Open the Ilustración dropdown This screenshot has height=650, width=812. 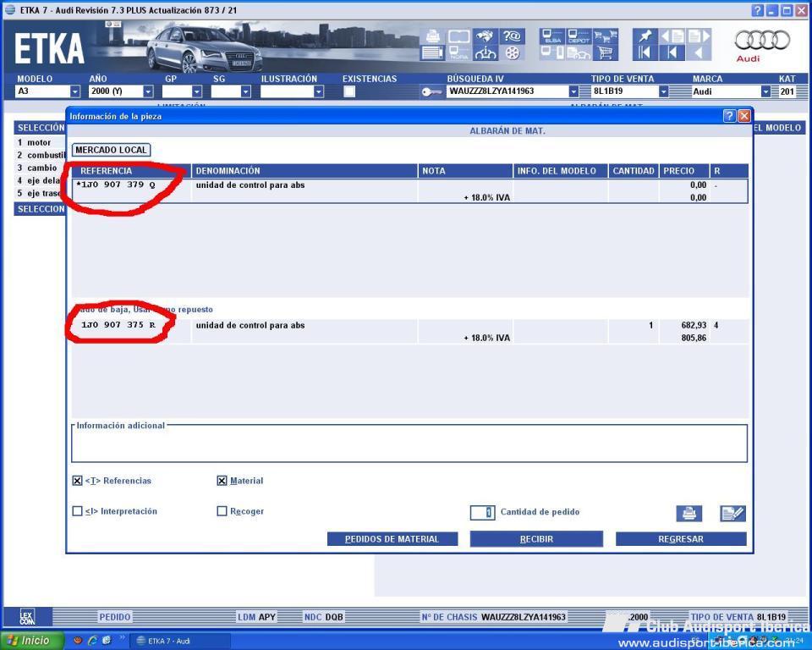[319, 91]
